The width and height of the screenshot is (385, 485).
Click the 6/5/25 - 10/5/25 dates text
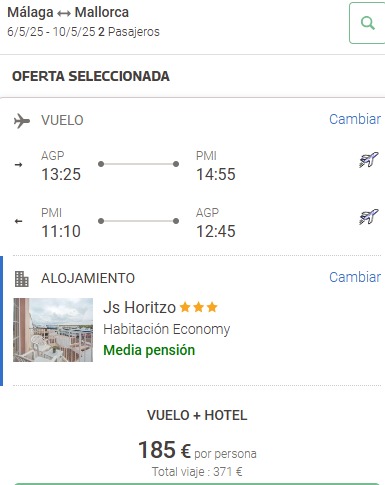[x=51, y=32]
